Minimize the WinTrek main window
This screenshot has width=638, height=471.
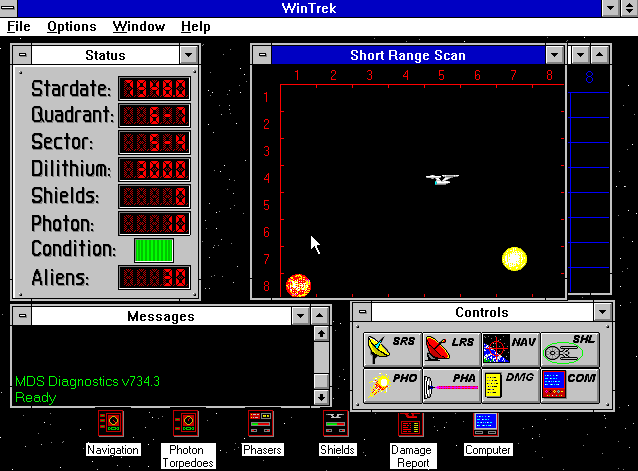[x=610, y=8]
